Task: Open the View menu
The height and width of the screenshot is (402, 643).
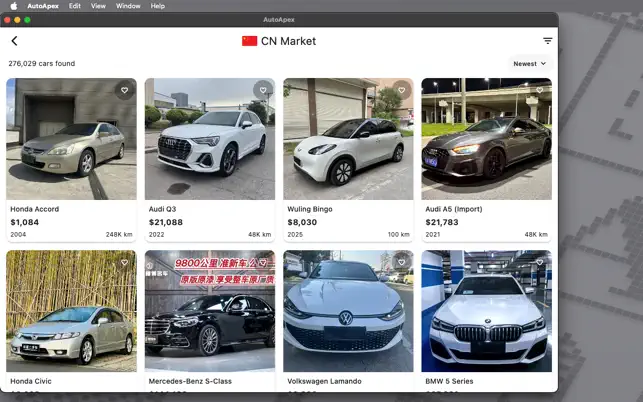Action: tap(98, 6)
